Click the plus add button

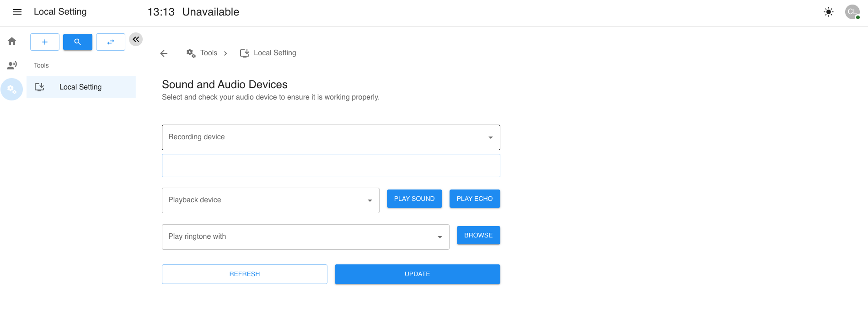click(x=45, y=42)
